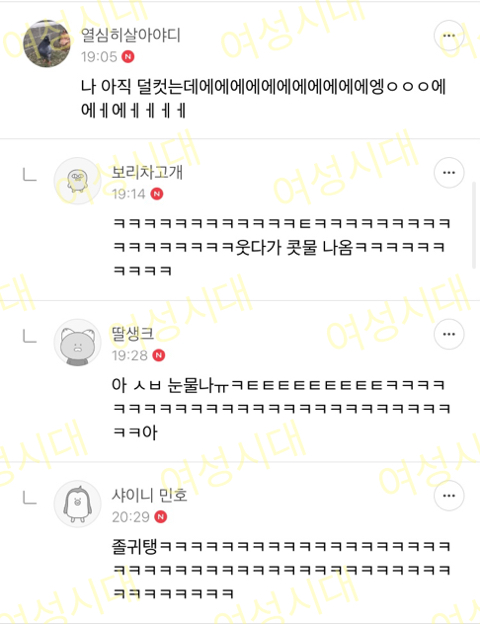Click the red N badge beside 19:14
480x624 pixels.
click(157, 194)
